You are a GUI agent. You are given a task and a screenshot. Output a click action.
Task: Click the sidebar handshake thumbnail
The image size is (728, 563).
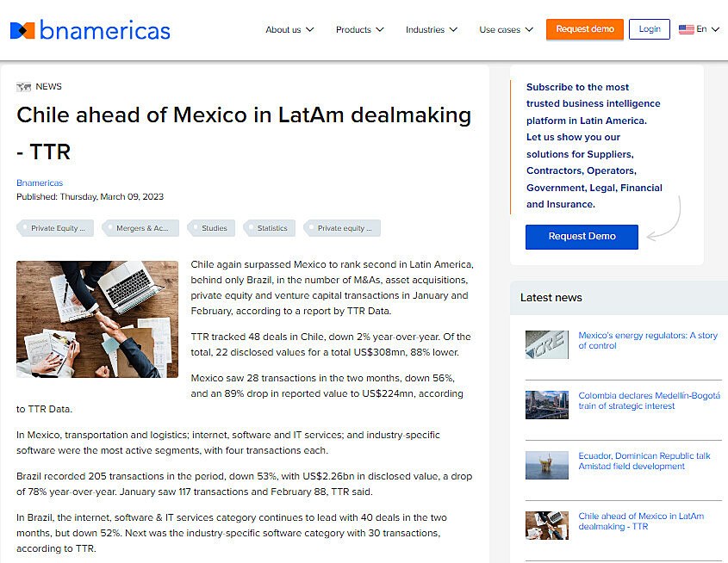tap(547, 525)
